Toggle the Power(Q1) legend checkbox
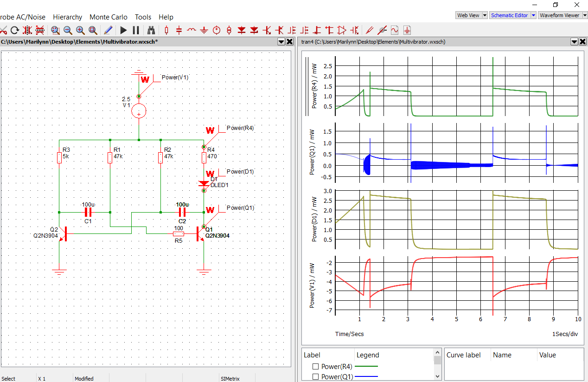 [316, 377]
